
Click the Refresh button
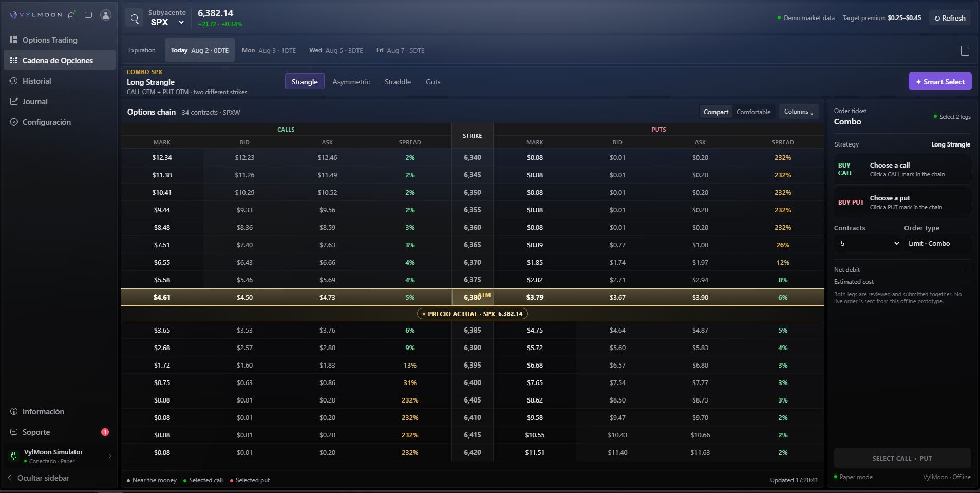(x=950, y=18)
